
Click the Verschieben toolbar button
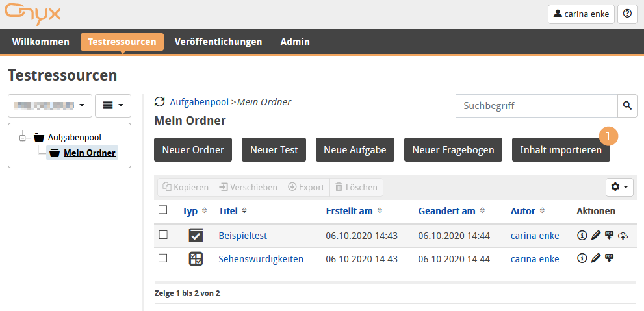249,187
